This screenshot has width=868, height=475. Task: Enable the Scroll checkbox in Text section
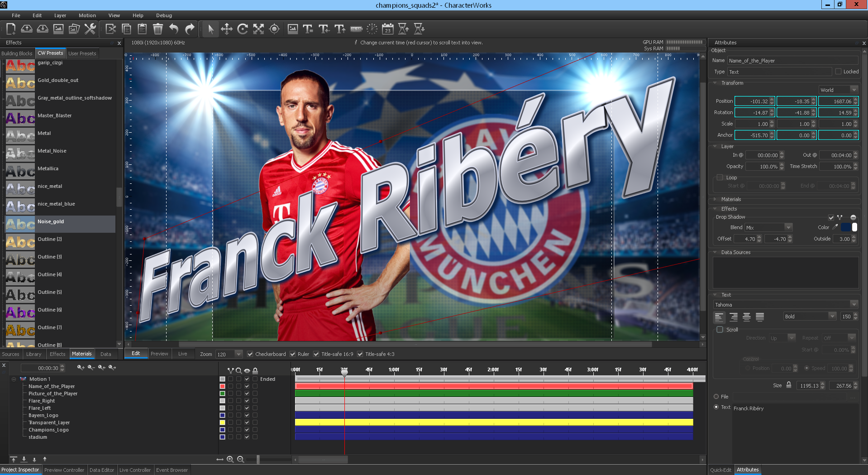tap(720, 330)
